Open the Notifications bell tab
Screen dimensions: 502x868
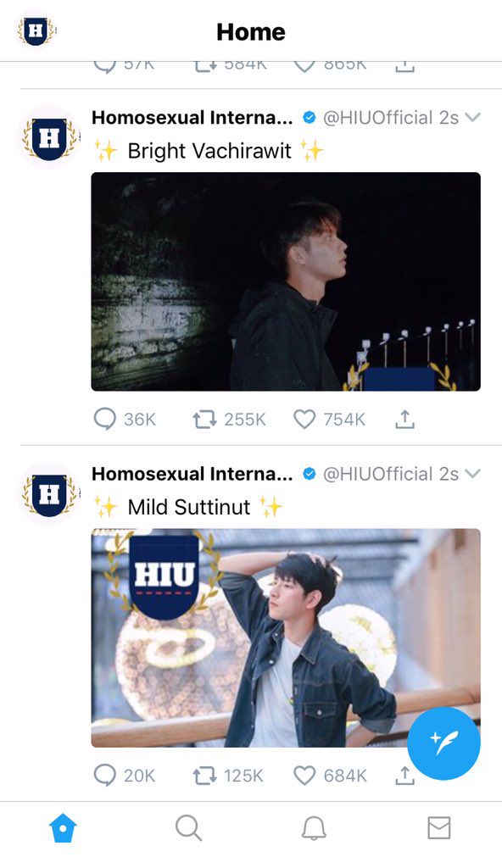click(x=314, y=828)
